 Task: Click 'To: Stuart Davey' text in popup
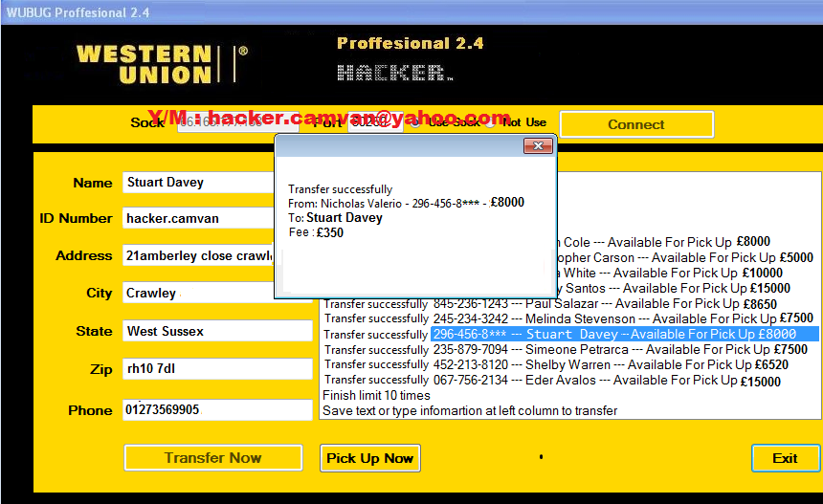[x=335, y=218]
